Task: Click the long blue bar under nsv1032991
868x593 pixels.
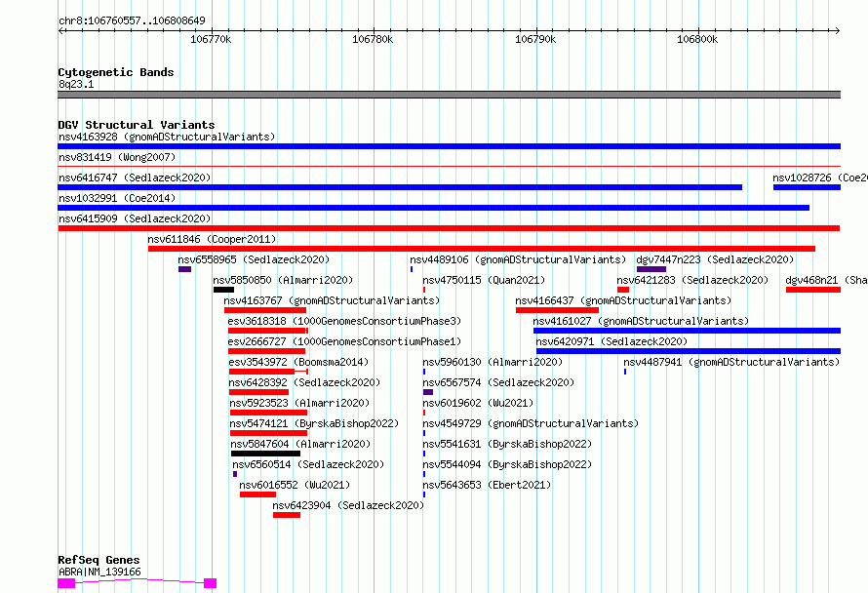Action: [x=433, y=208]
